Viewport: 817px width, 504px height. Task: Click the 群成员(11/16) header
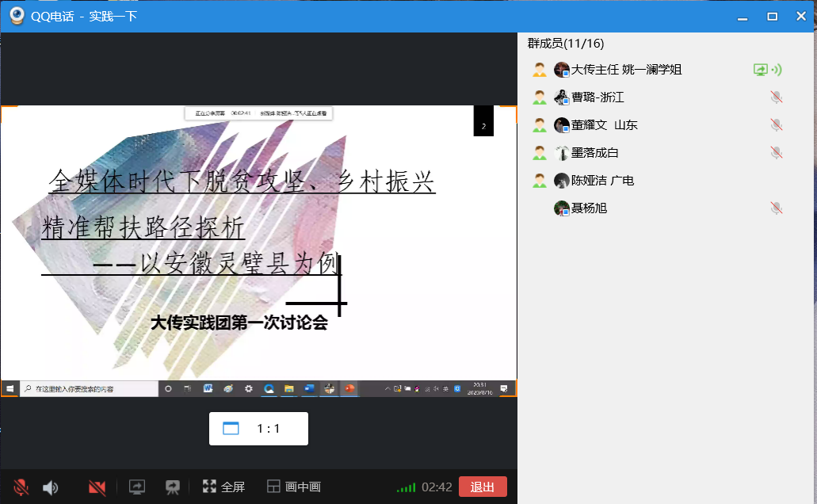pos(566,44)
